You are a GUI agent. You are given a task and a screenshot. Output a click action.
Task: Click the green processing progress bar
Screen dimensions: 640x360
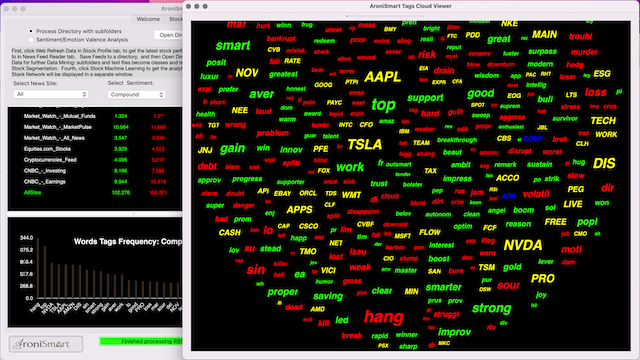pyautogui.click(x=141, y=341)
